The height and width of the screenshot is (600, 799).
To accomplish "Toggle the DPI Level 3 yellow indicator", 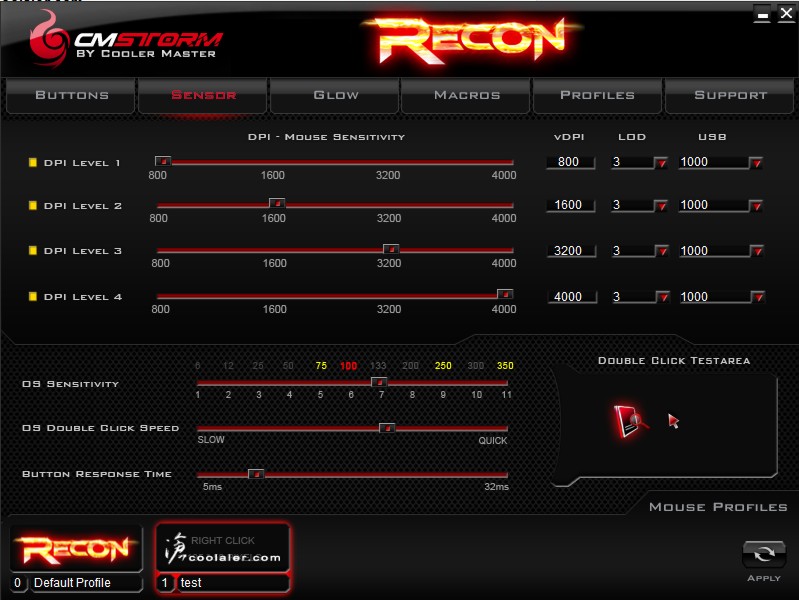I will (33, 250).
